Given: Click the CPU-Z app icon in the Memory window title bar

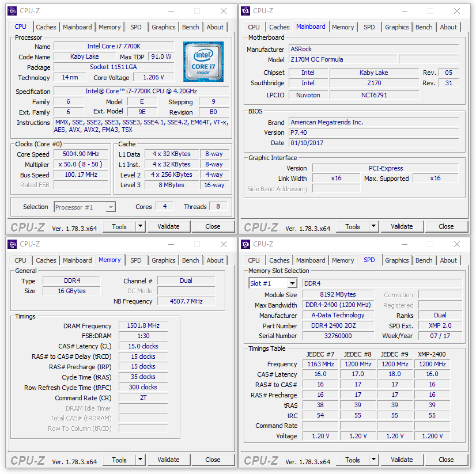Looking at the screenshot, I should pyautogui.click(x=12, y=244).
